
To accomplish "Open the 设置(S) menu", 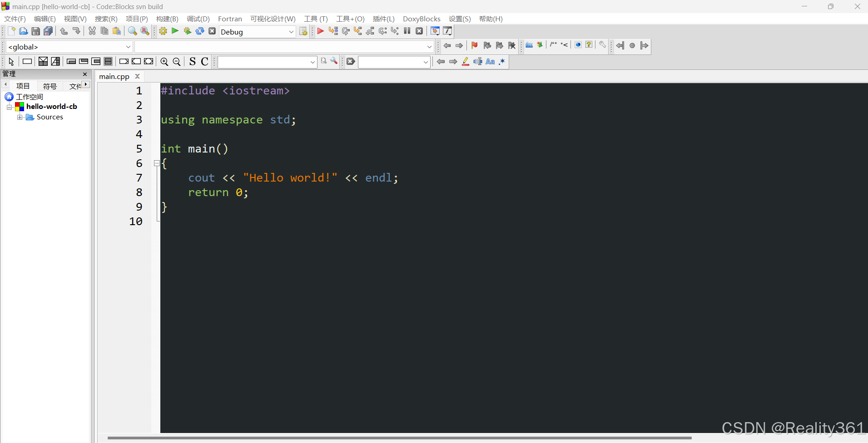I will pyautogui.click(x=460, y=19).
